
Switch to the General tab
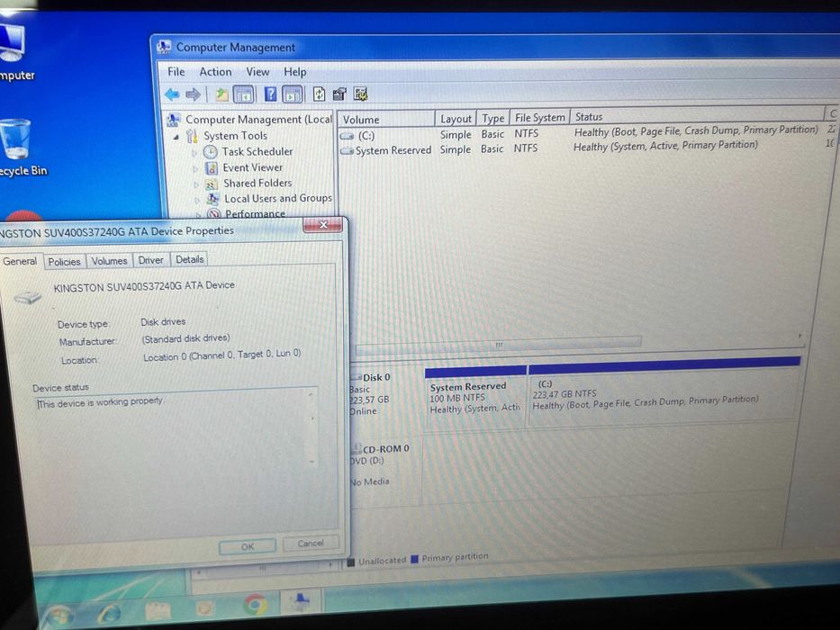point(20,261)
